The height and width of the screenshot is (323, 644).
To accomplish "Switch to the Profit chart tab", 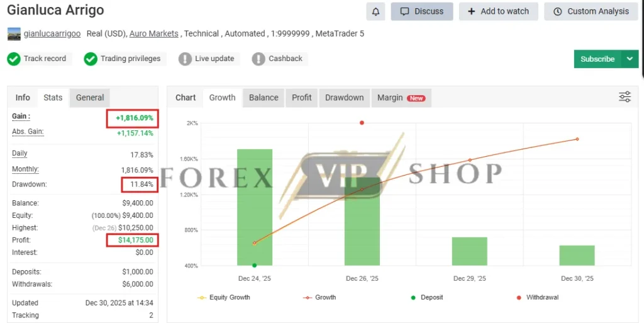I will click(301, 98).
